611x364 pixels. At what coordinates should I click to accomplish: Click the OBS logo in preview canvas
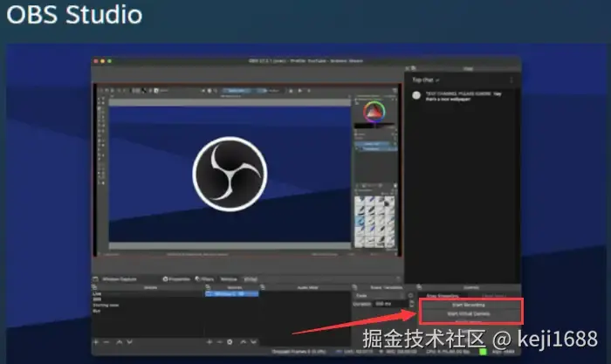click(x=230, y=174)
